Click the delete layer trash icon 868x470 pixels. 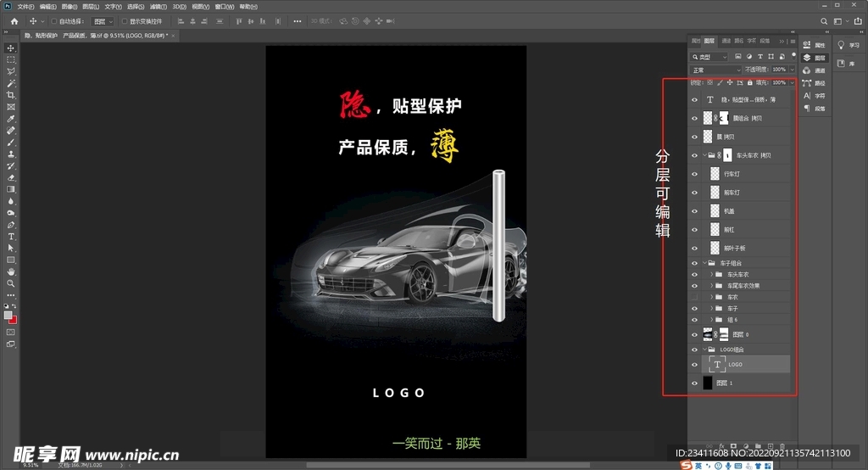tap(782, 445)
